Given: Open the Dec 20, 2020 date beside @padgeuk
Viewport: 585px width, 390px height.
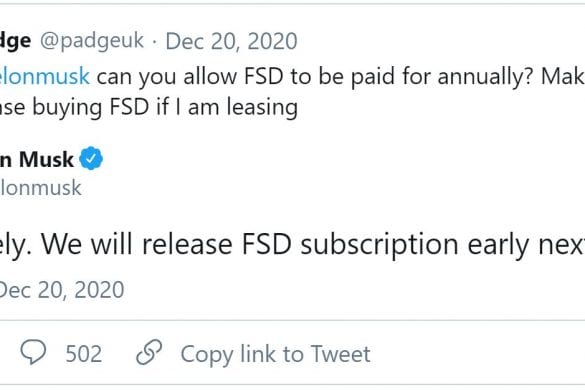Looking at the screenshot, I should click(x=231, y=41).
